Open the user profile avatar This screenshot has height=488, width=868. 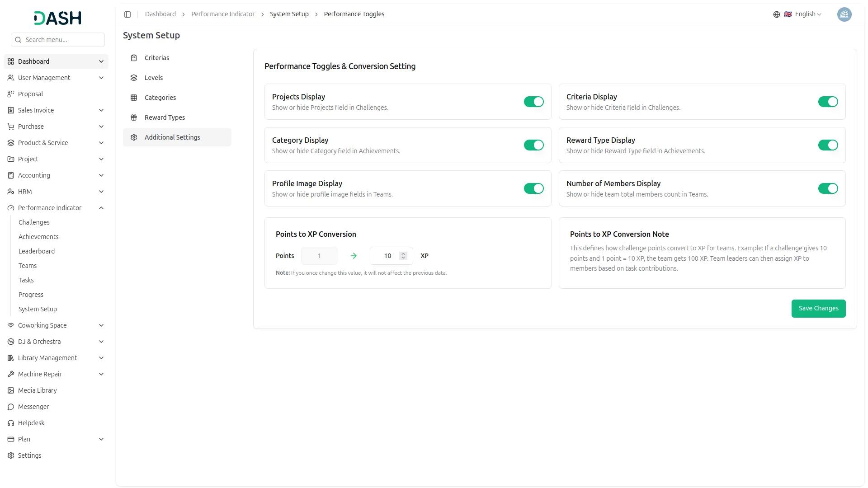pyautogui.click(x=844, y=14)
